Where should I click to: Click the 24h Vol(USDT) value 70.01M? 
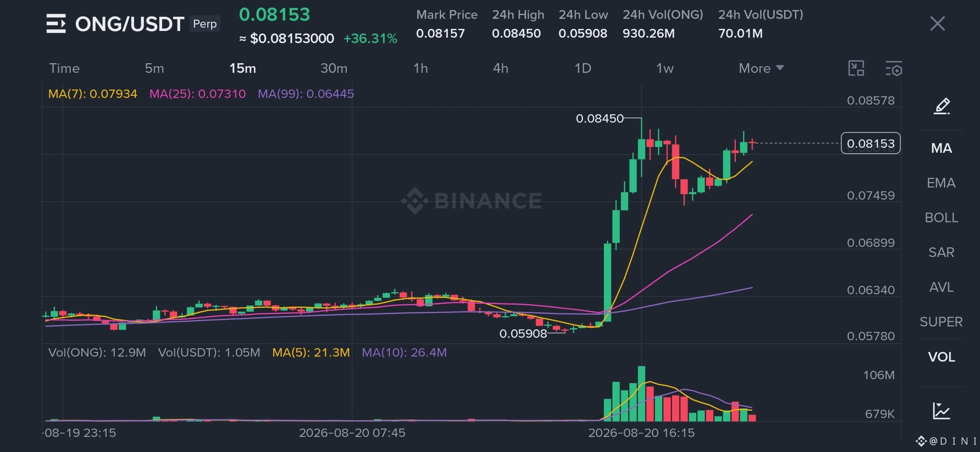tap(740, 33)
